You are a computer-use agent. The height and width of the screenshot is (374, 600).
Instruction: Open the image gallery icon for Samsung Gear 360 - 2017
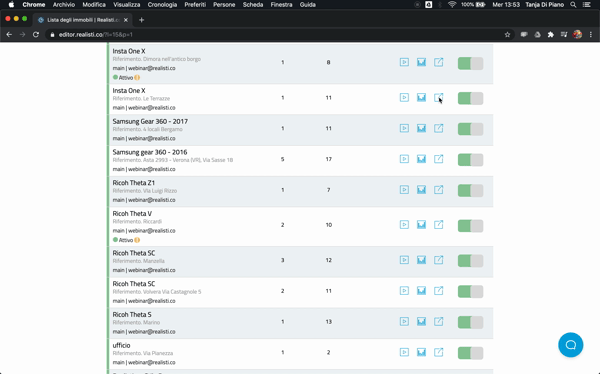tap(421, 128)
